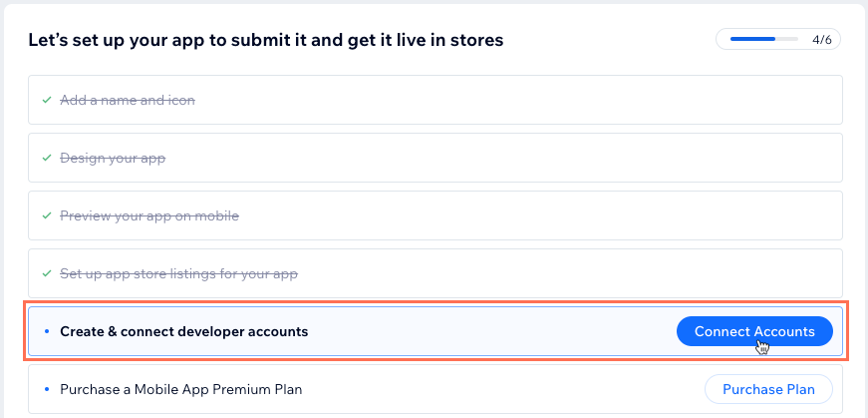Click the blue filled part of the progress bar
Screen dimensions: 868x418
(752, 39)
